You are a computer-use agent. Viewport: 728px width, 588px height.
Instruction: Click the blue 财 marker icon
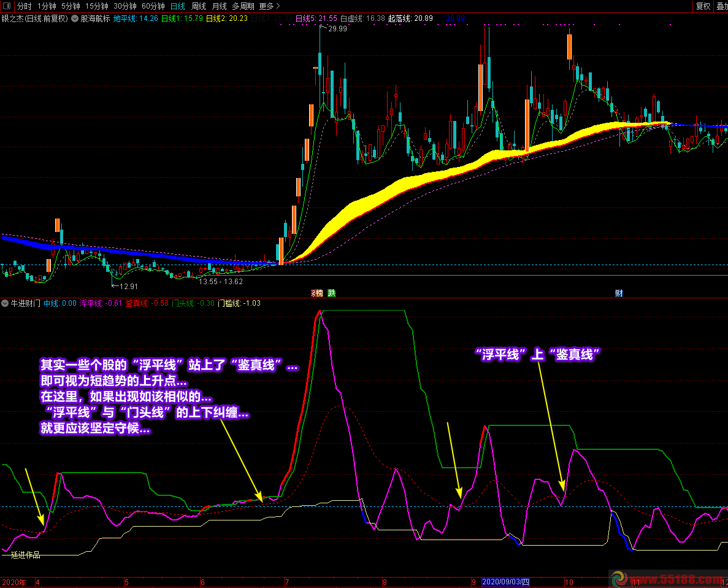coord(619,293)
